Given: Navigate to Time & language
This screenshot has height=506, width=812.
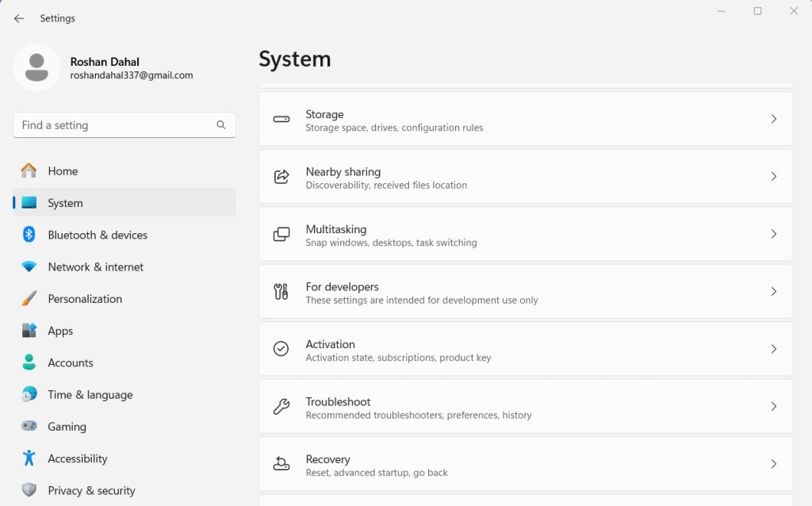Looking at the screenshot, I should tap(90, 395).
